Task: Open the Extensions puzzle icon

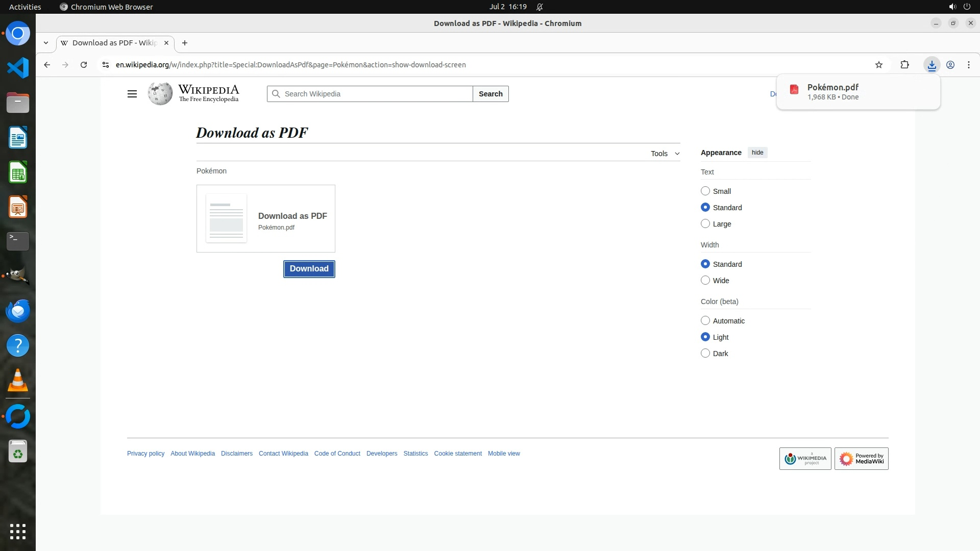Action: click(904, 65)
